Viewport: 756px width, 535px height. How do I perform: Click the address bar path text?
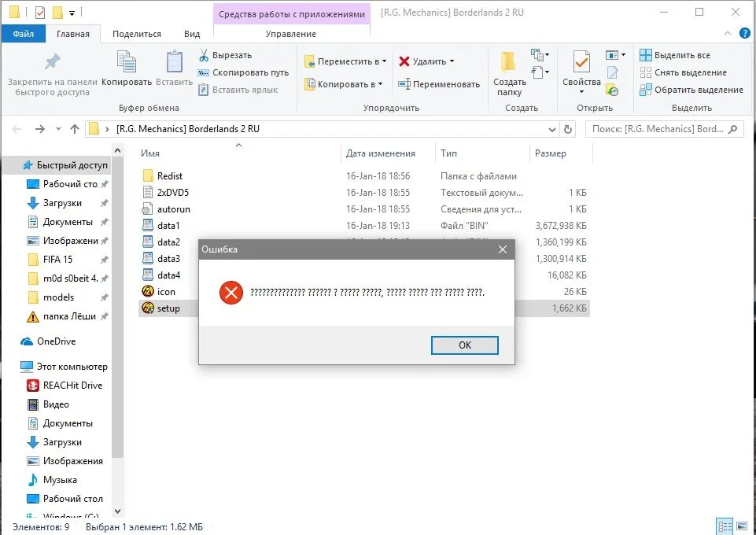[188, 129]
